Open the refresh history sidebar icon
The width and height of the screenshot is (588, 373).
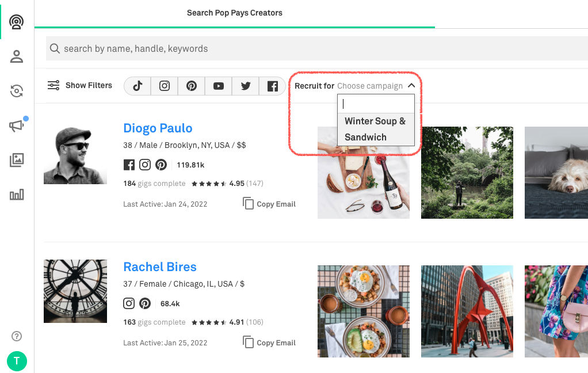point(17,91)
